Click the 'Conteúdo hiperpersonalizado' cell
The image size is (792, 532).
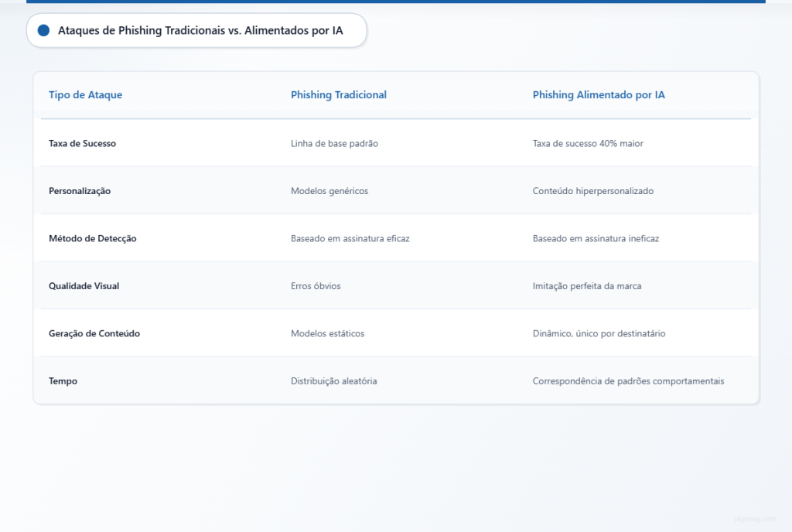pyautogui.click(x=593, y=191)
